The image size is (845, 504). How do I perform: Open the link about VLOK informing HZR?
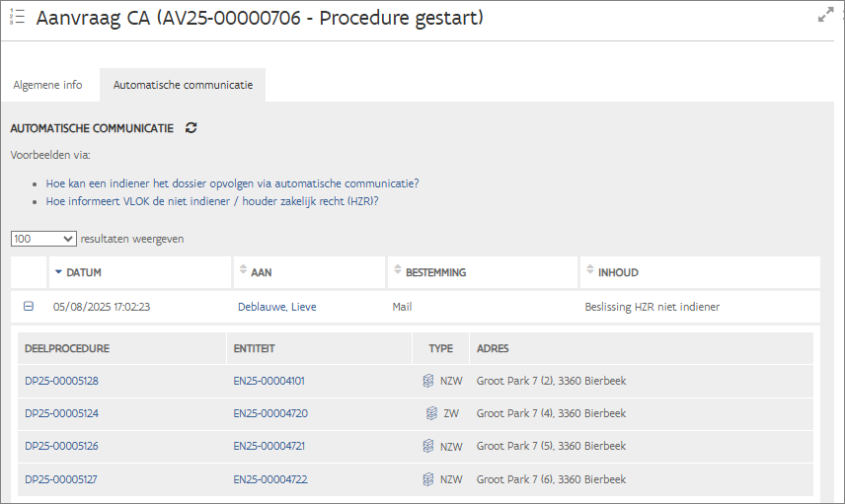(x=212, y=201)
